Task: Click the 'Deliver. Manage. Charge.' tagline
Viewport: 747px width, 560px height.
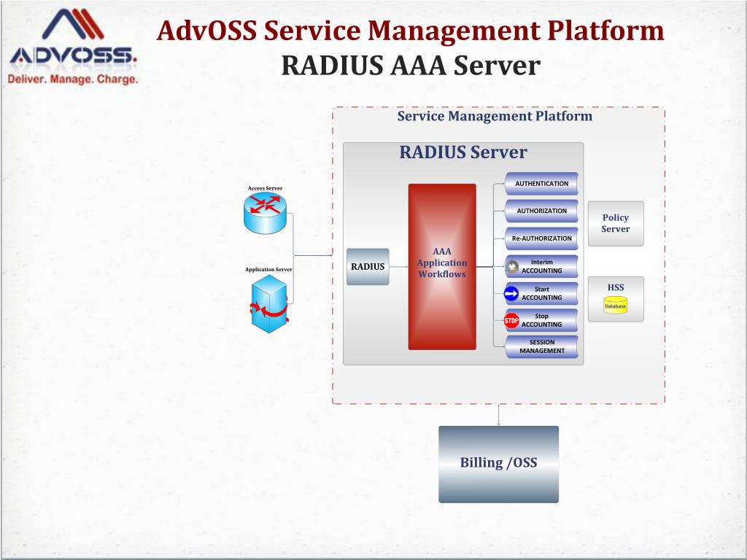Action: [x=73, y=79]
